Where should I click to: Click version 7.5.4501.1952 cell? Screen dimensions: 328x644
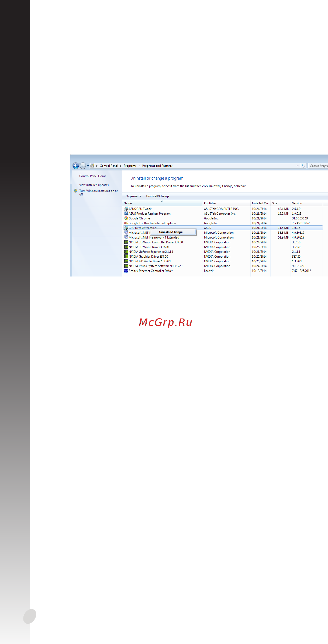(x=301, y=223)
